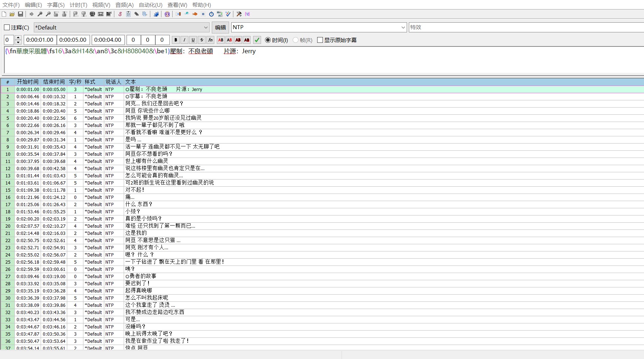The height and width of the screenshot is (359, 644).
Task: Click Shift to Current Frame icon
Action: pyautogui.click(x=109, y=14)
